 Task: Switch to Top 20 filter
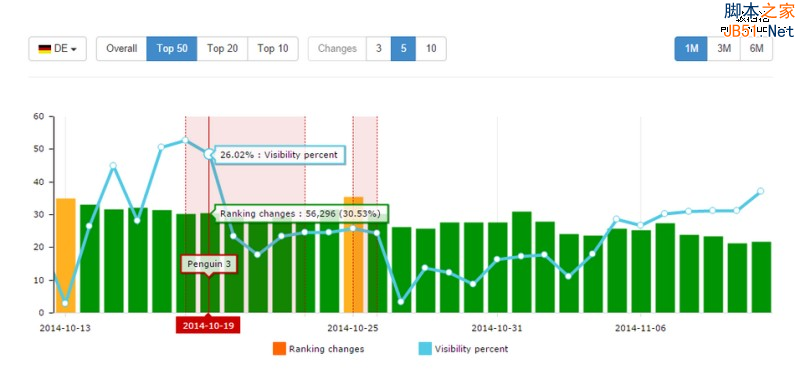pos(222,49)
